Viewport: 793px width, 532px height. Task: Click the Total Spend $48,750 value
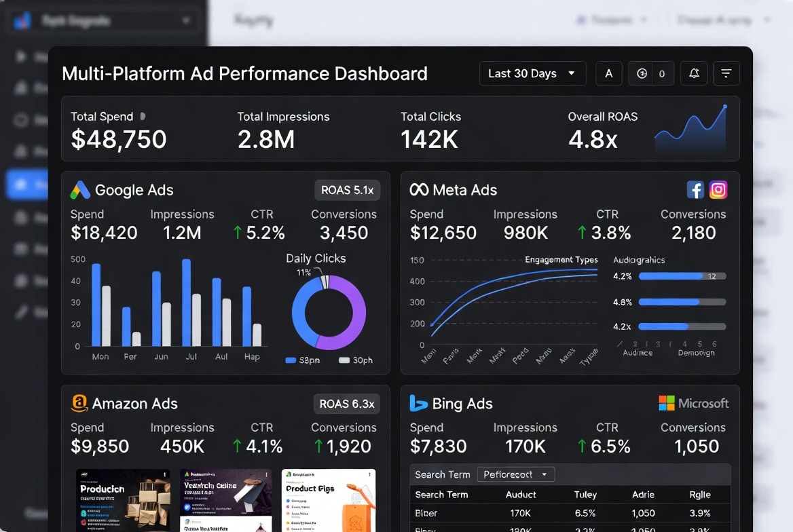tap(118, 139)
